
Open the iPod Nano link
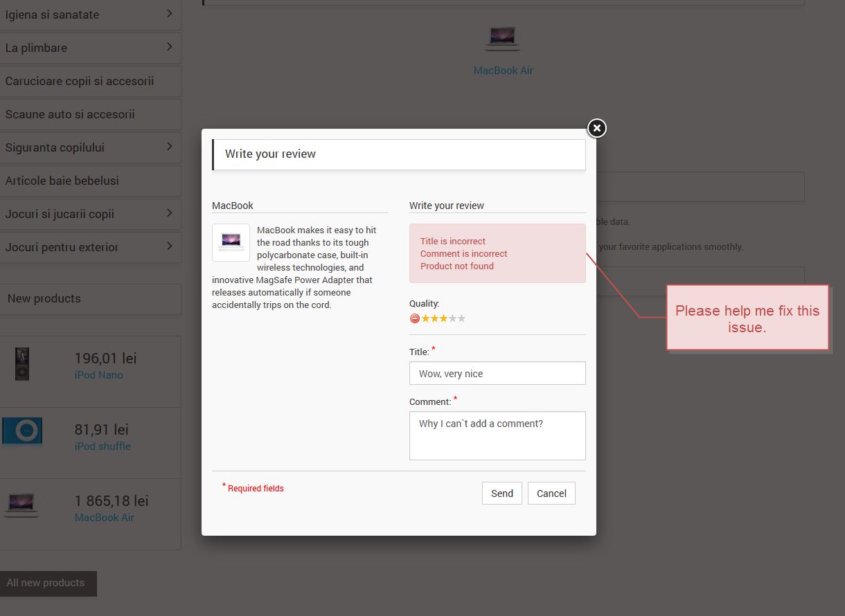point(98,375)
